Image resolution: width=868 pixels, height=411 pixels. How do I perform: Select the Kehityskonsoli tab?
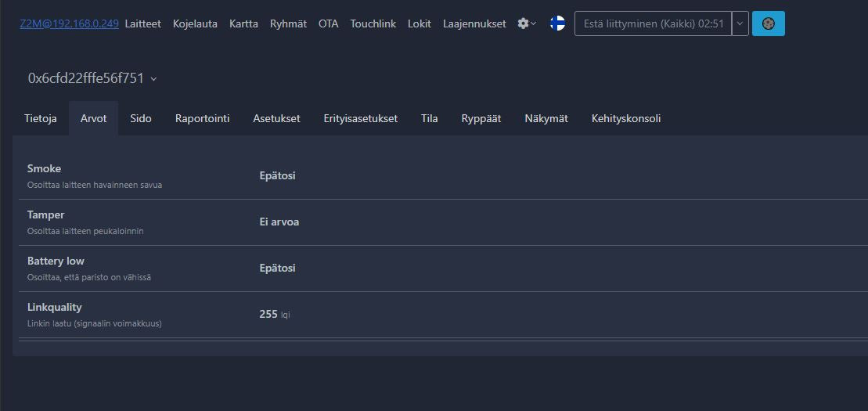(x=625, y=118)
